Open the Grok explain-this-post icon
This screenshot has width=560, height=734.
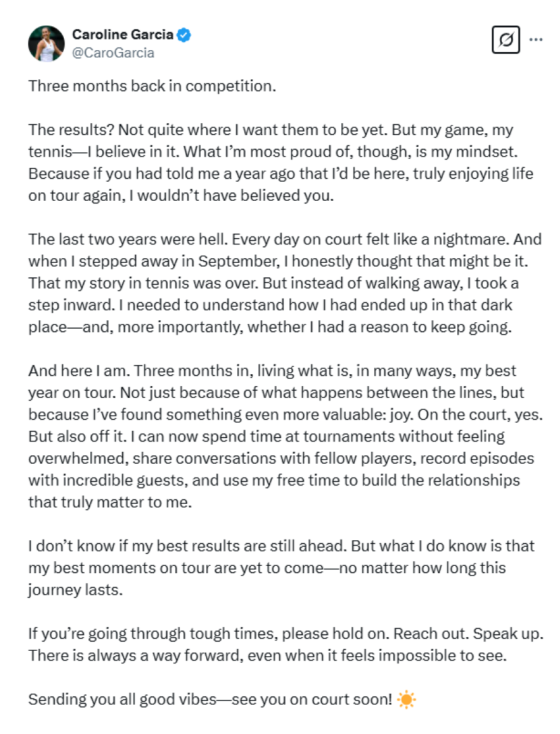point(506,40)
